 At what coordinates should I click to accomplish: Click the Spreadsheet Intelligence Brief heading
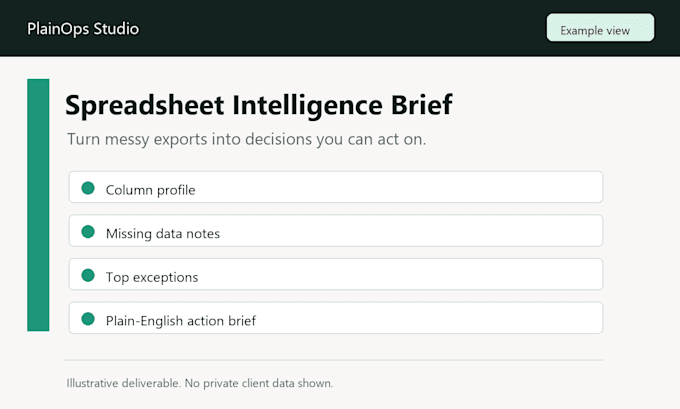coord(258,105)
